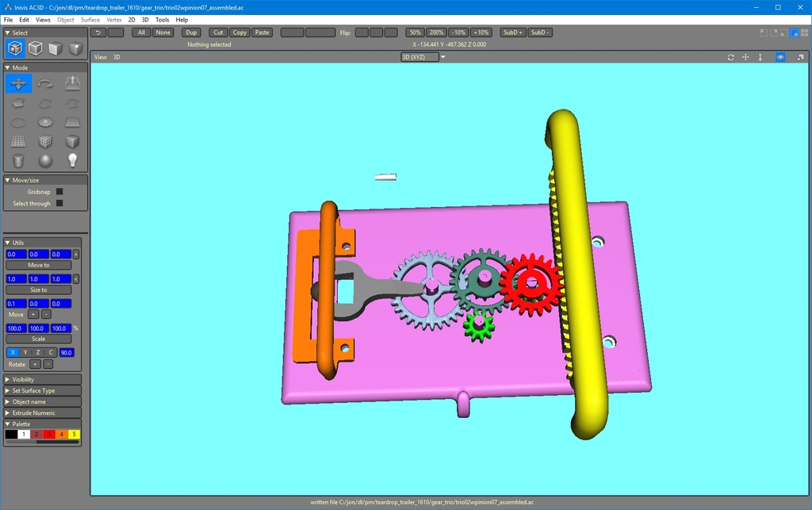
Task: Switch to Object select mode (wireframe cube)
Action: (x=35, y=48)
